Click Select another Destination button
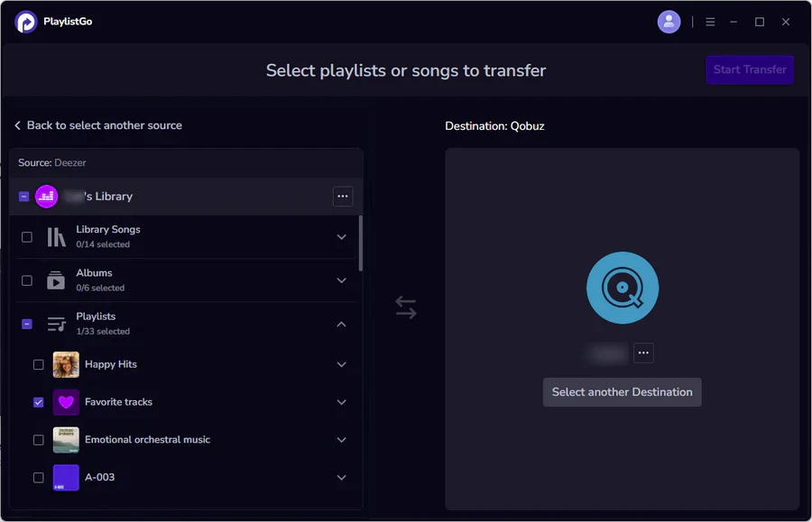Viewport: 812px width, 522px height. coord(622,392)
